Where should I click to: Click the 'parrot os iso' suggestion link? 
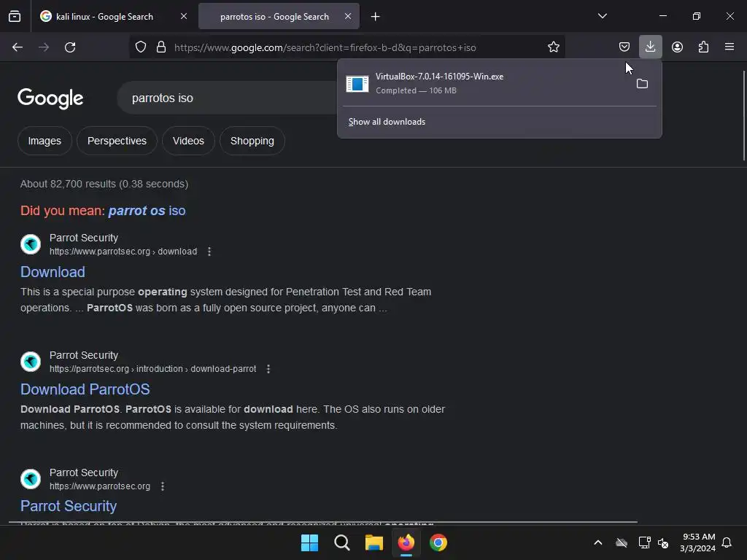[x=147, y=211]
